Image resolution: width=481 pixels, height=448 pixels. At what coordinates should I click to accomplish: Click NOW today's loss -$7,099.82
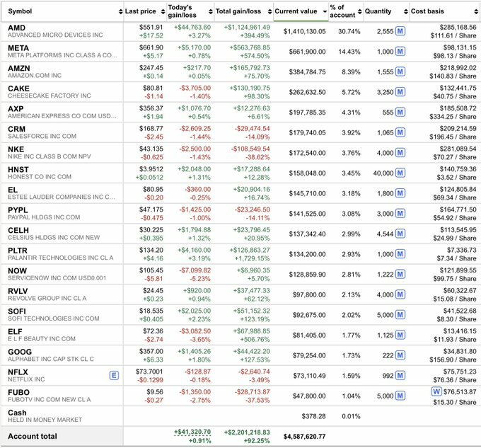195,270
